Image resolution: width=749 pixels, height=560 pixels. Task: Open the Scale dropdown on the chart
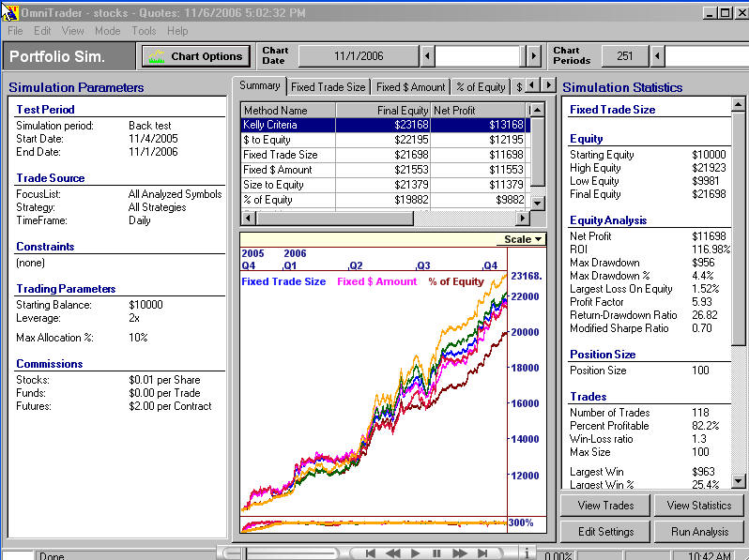tap(523, 239)
